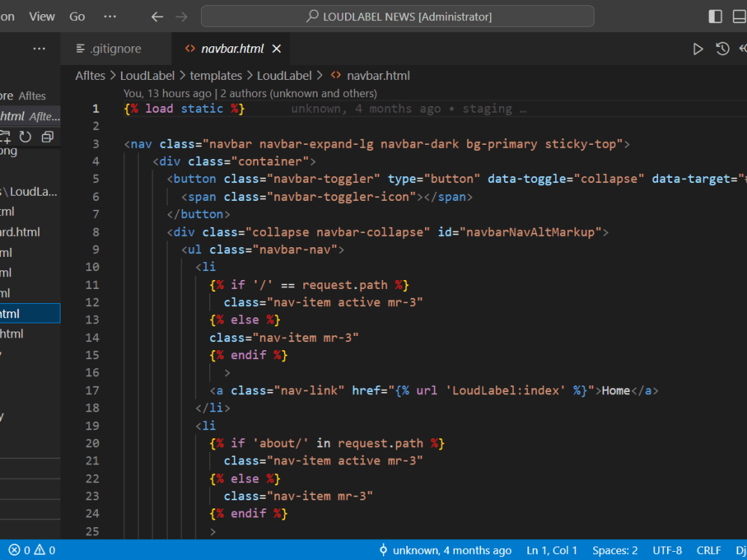Image resolution: width=747 pixels, height=560 pixels.
Task: Click the UTF-8 encoding indicator
Action: pyautogui.click(x=667, y=550)
